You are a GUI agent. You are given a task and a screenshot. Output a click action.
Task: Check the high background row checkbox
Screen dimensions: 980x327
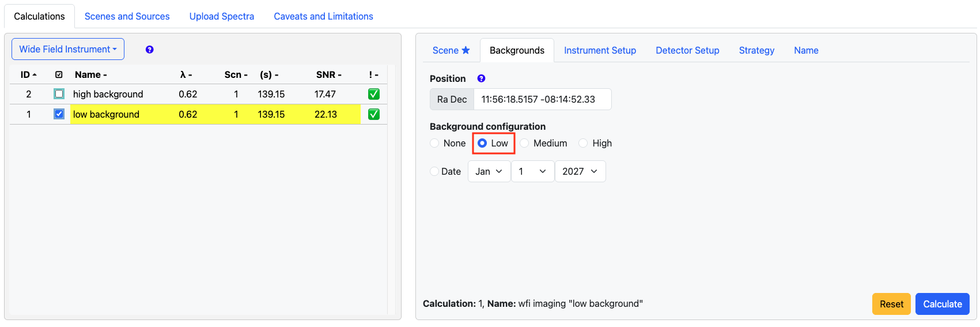click(59, 94)
